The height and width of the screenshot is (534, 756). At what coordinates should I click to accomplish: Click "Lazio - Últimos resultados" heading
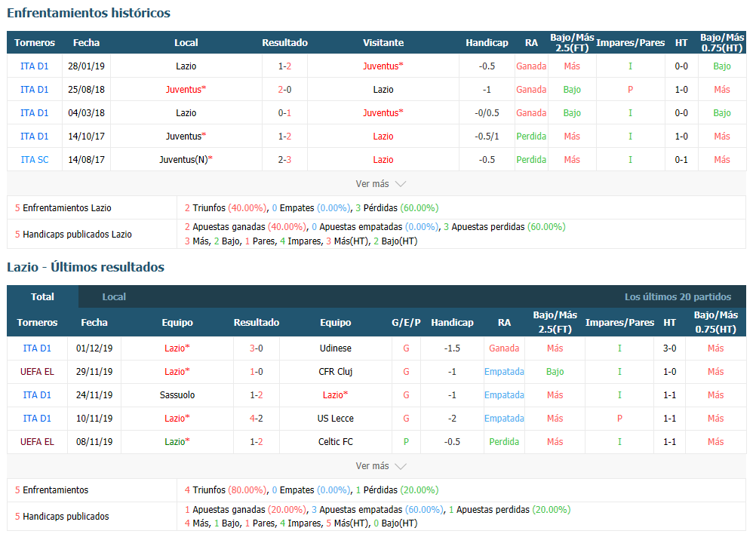coord(86,267)
